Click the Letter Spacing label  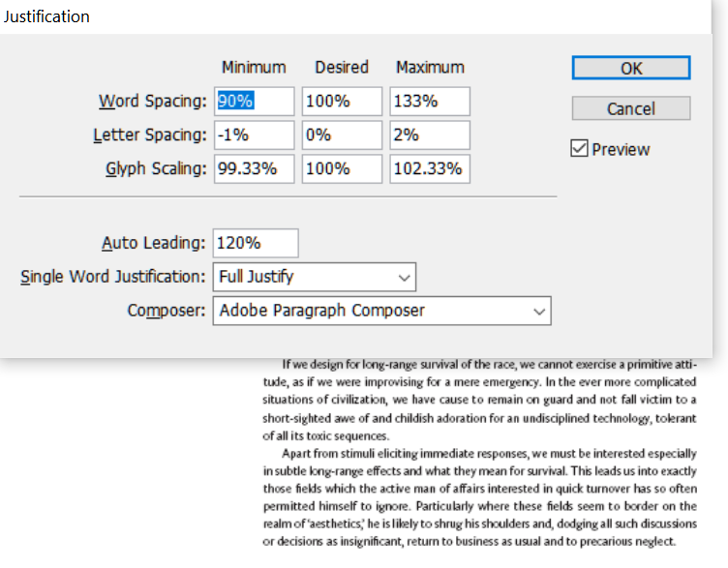(149, 135)
